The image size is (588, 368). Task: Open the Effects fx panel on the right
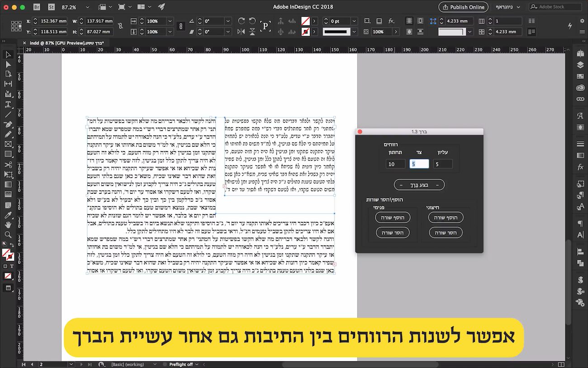click(x=580, y=167)
